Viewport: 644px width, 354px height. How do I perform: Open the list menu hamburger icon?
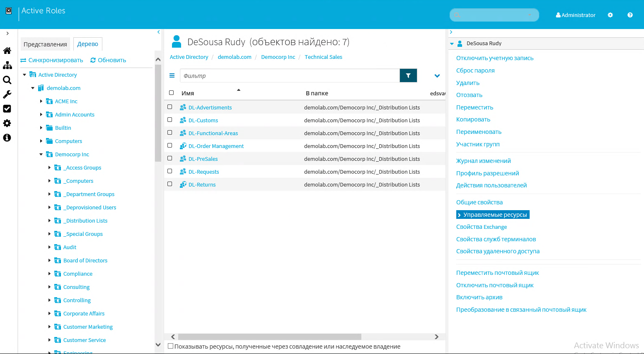[x=172, y=75]
